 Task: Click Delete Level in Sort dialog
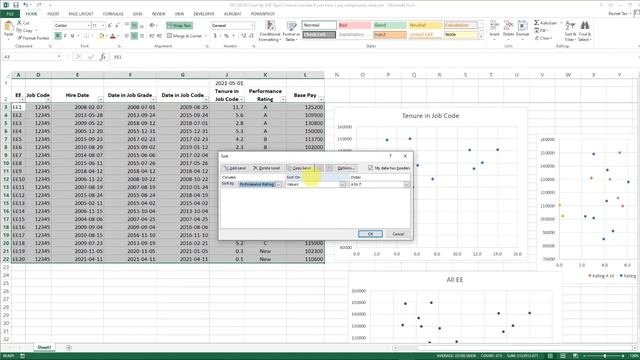tap(266, 168)
